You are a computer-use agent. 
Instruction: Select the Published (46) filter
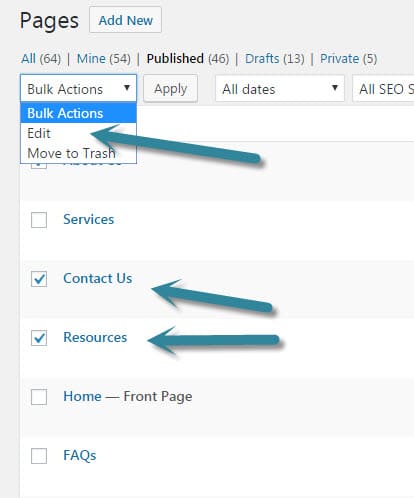[188, 59]
